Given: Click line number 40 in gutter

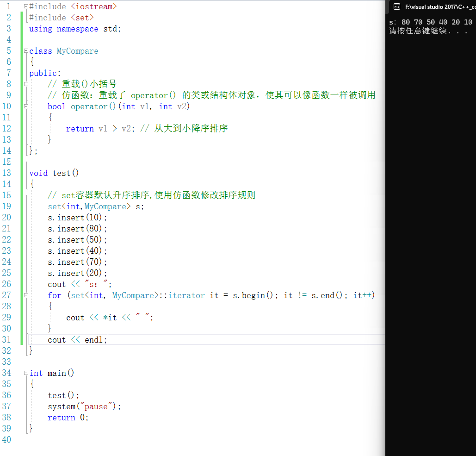Looking at the screenshot, I should 6,440.
